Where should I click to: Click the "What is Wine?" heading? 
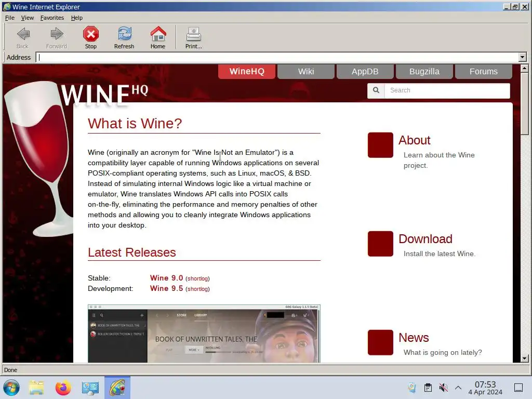pos(135,124)
